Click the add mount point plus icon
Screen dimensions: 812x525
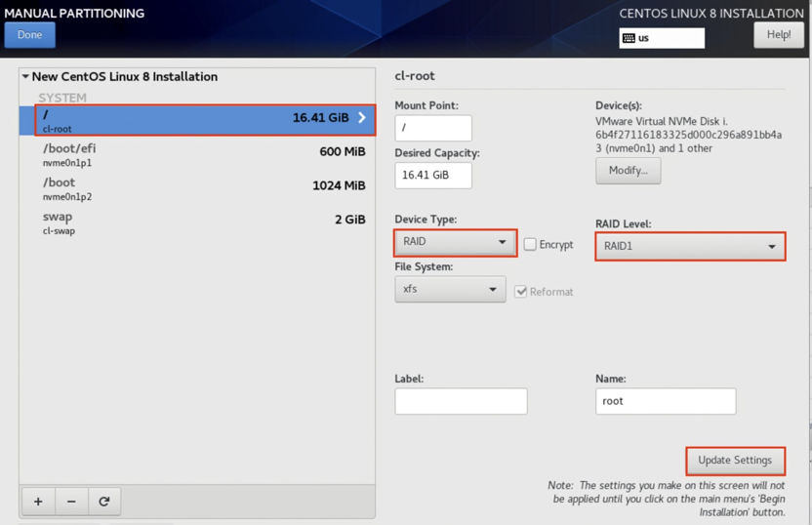[38, 502]
